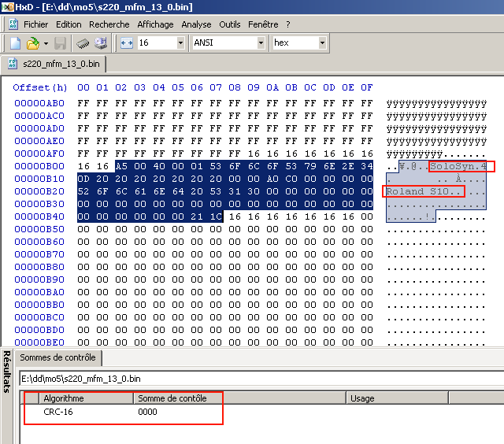Screen dimensions: 504x444
Task: Click offset row 00000B00
Action: coord(39,166)
